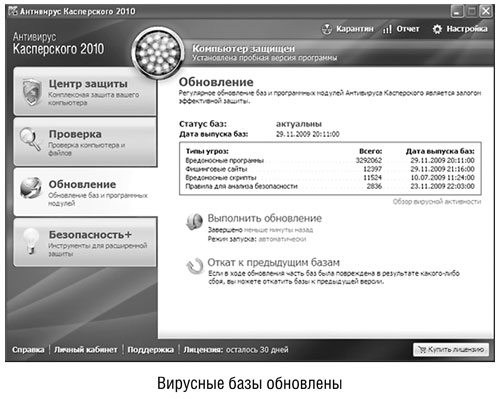The image size is (500, 399).
Task: Open Настройка settings label
Action: 467,29
